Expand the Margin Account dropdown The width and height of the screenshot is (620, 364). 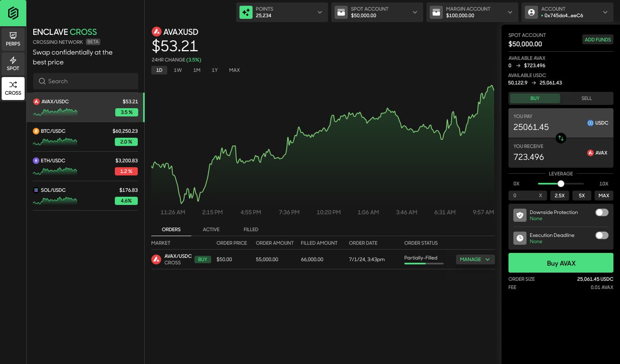510,12
